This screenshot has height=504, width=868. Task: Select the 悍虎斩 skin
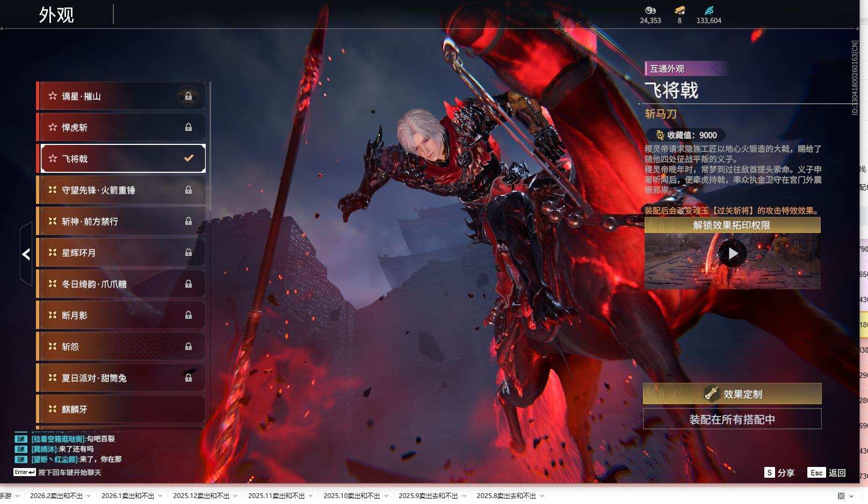click(x=121, y=127)
